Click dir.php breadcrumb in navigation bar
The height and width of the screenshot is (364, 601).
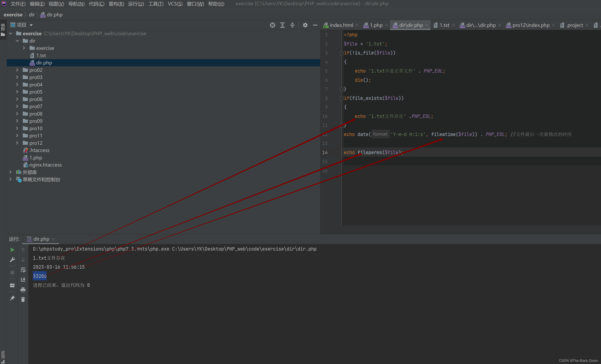pos(51,15)
